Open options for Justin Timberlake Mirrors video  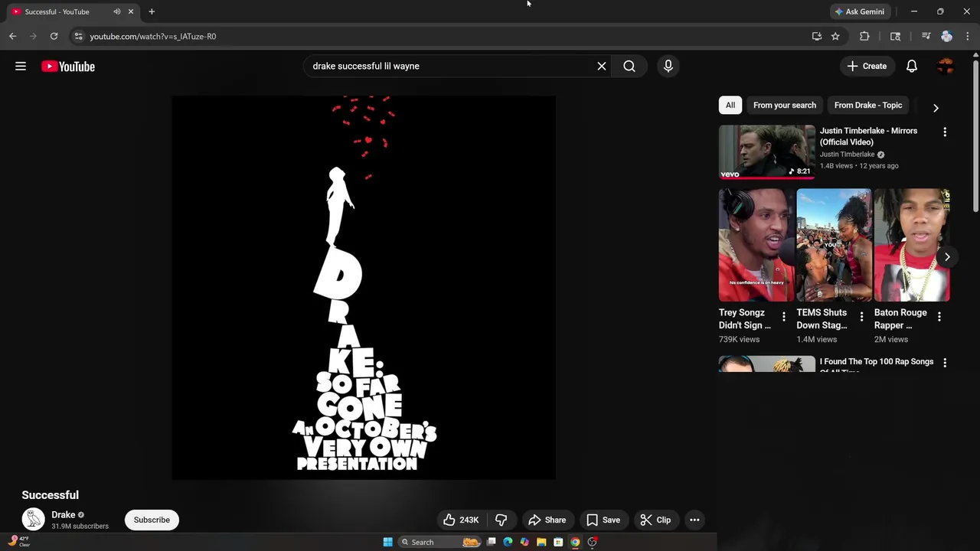(x=945, y=132)
